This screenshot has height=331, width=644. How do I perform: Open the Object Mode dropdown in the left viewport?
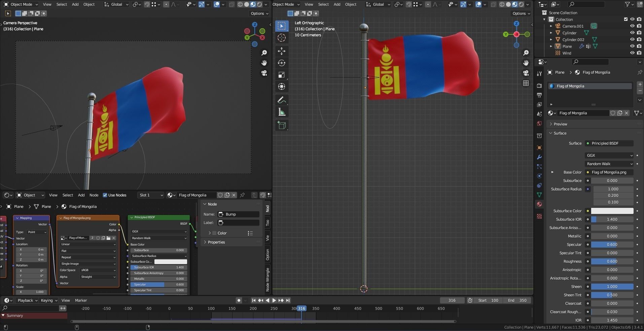(21, 4)
